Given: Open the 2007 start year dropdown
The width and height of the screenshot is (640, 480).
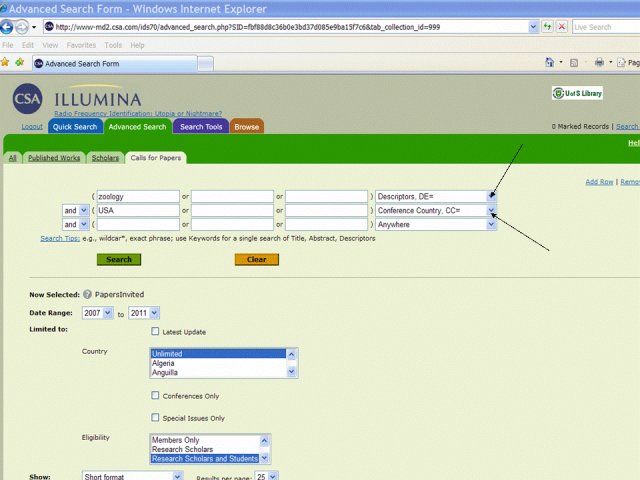Looking at the screenshot, I should click(x=108, y=313).
